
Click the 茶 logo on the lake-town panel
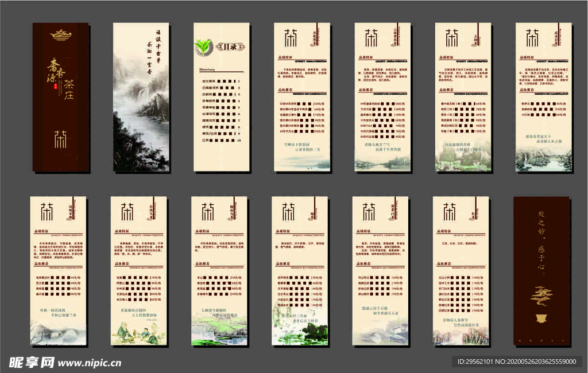point(371,38)
